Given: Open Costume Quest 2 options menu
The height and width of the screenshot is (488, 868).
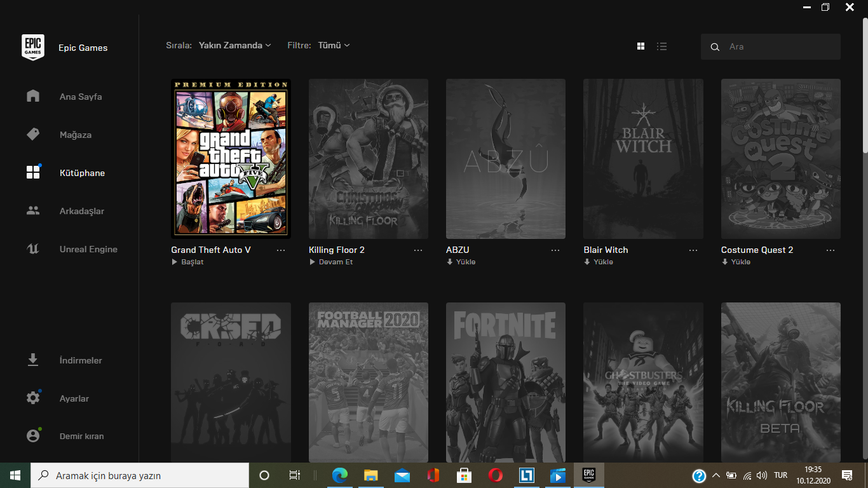Looking at the screenshot, I should (x=831, y=250).
